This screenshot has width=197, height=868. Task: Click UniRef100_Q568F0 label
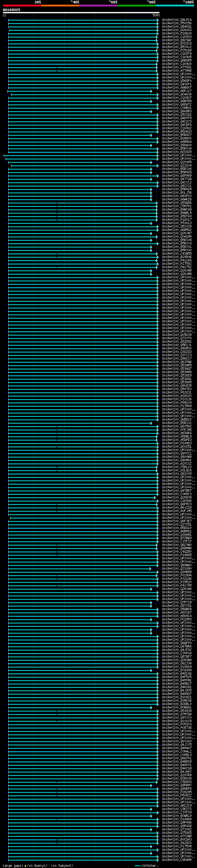tap(176, 81)
